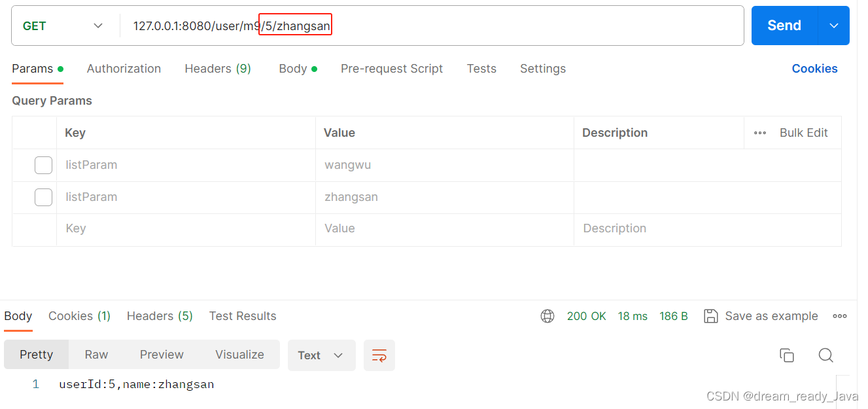Open the response search icon
The image size is (868, 409).
(825, 355)
